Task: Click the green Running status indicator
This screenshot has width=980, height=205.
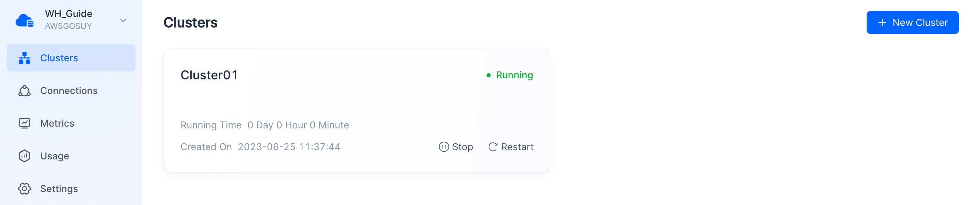Action: (509, 75)
